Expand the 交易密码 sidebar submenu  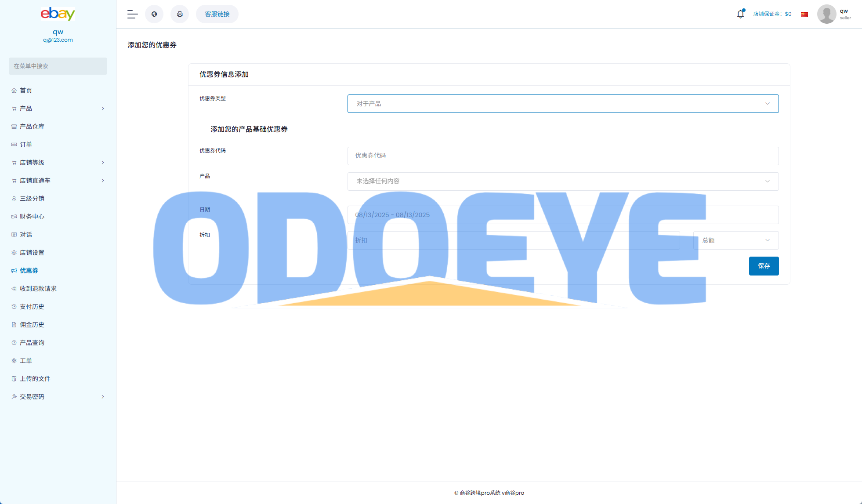click(103, 397)
